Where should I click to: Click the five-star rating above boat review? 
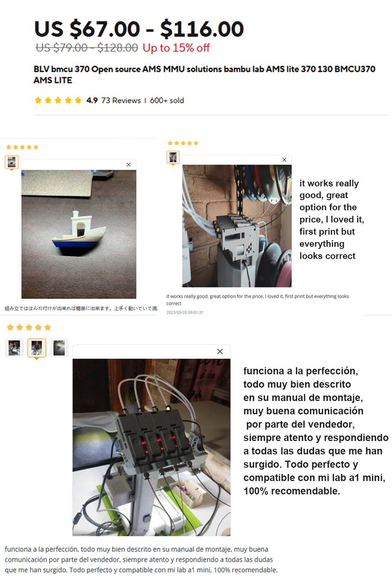pos(22,147)
